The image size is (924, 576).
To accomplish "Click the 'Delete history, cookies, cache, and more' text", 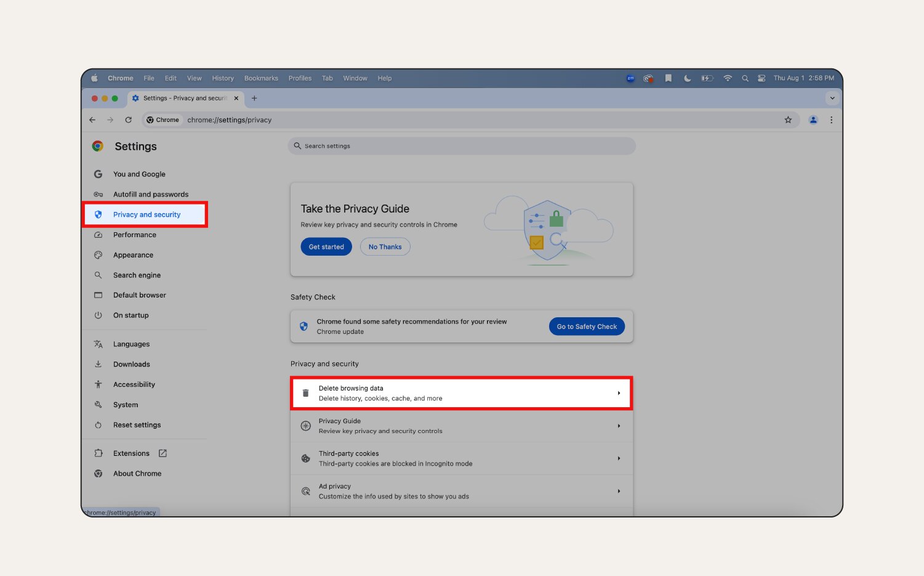I will pos(380,399).
